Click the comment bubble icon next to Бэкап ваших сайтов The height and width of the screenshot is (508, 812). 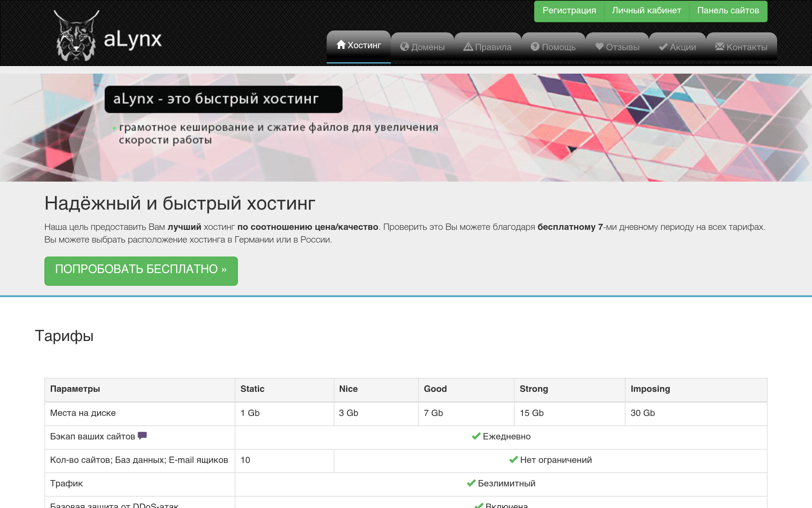142,436
